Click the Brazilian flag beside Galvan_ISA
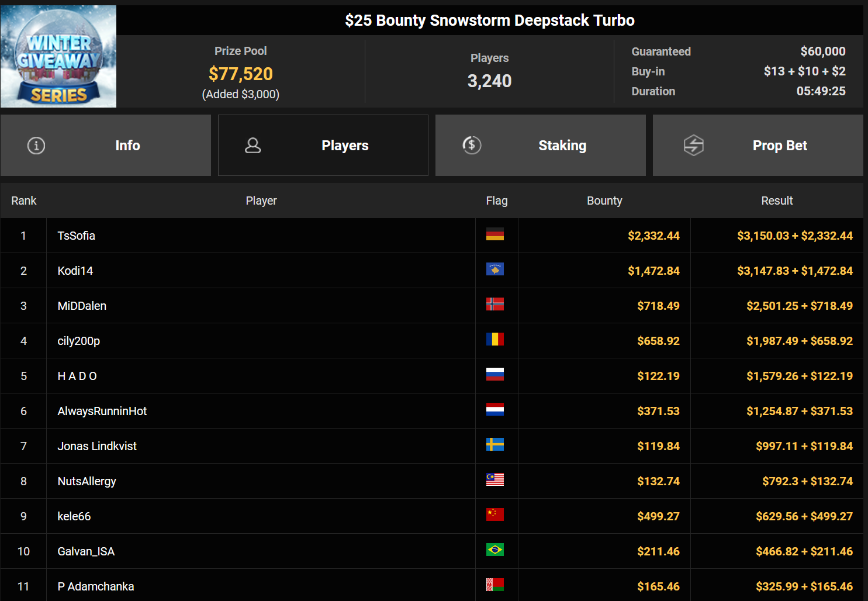This screenshot has width=868, height=601. click(494, 550)
